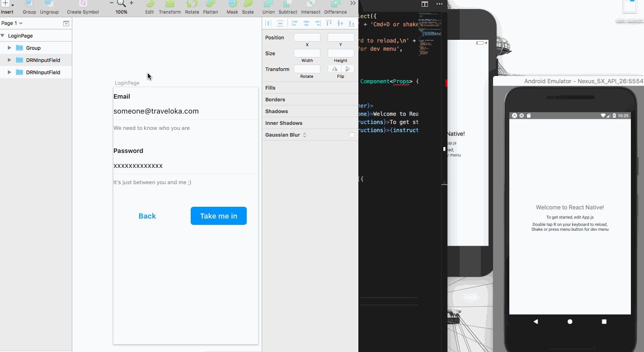Image resolution: width=644 pixels, height=352 pixels.
Task: Click the Union boolean icon
Action: click(x=268, y=3)
